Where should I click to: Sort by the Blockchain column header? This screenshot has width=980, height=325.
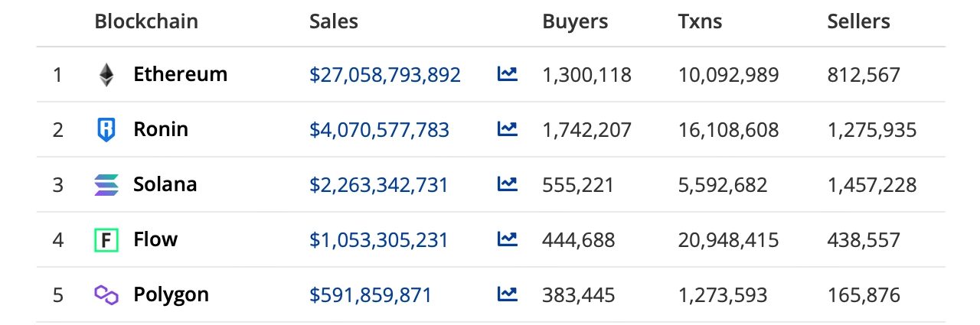[146, 21]
